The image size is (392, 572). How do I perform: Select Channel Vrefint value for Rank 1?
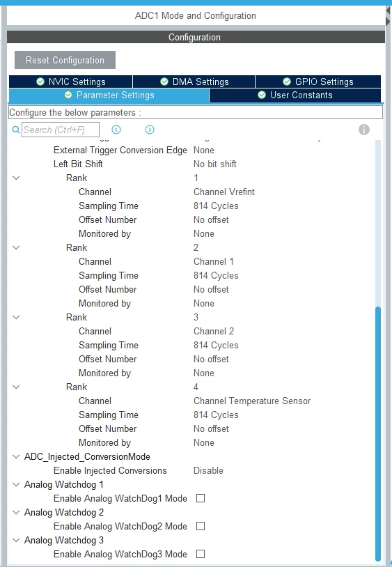click(224, 192)
